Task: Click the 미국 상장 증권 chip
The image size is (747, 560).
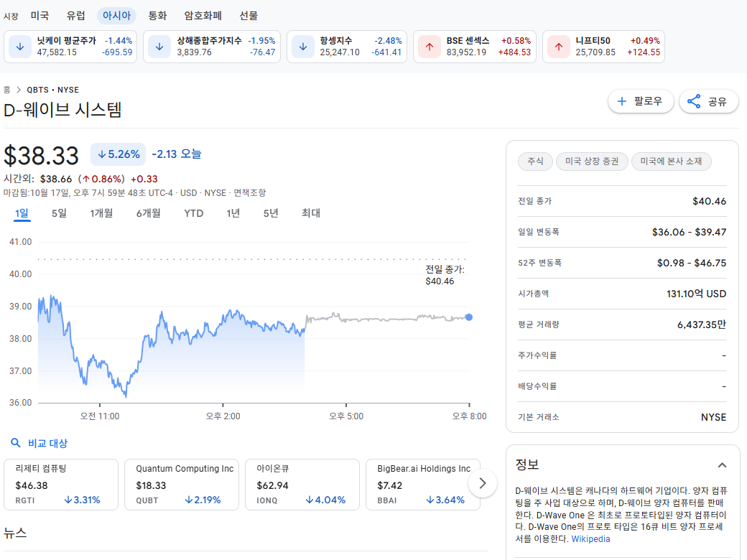Action: pyautogui.click(x=592, y=162)
